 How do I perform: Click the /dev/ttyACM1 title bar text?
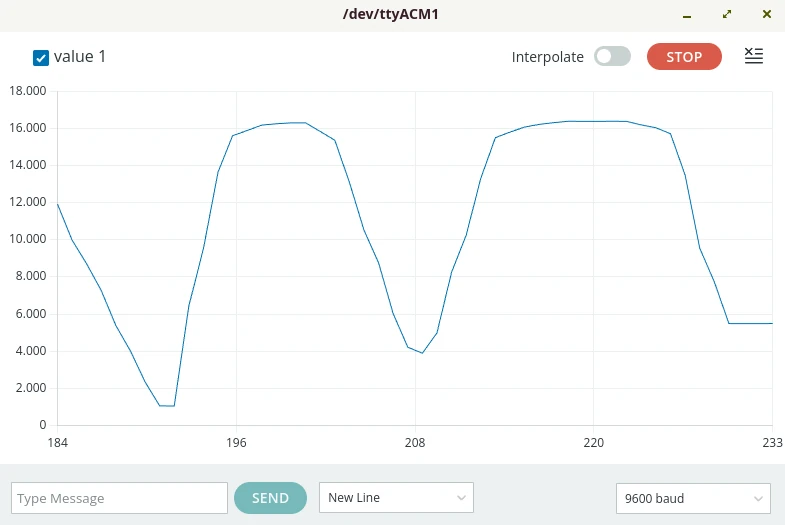coord(392,15)
